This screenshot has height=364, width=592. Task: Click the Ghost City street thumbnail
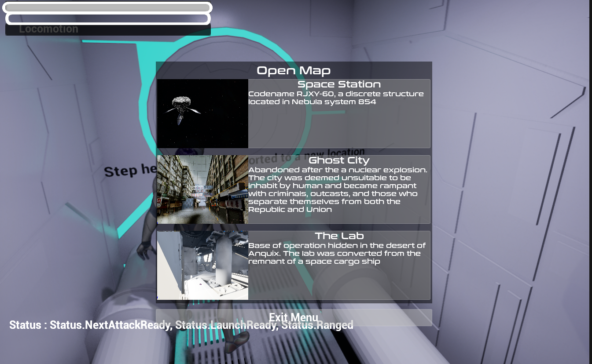coord(202,189)
